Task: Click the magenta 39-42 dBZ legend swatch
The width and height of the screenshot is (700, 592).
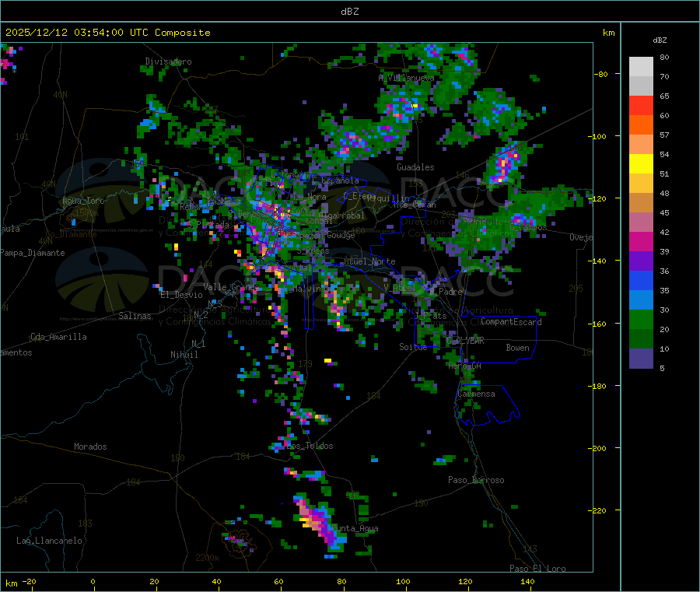Action: [641, 241]
